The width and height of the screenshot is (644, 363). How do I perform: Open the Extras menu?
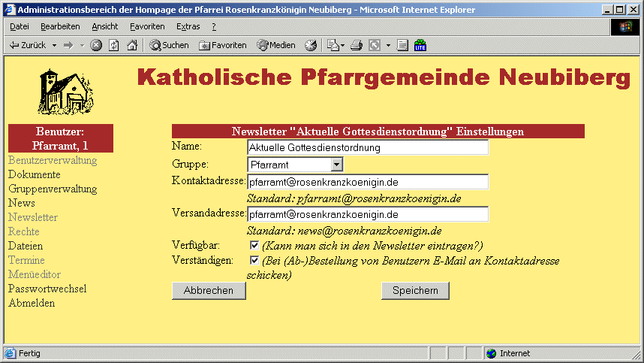pyautogui.click(x=188, y=27)
